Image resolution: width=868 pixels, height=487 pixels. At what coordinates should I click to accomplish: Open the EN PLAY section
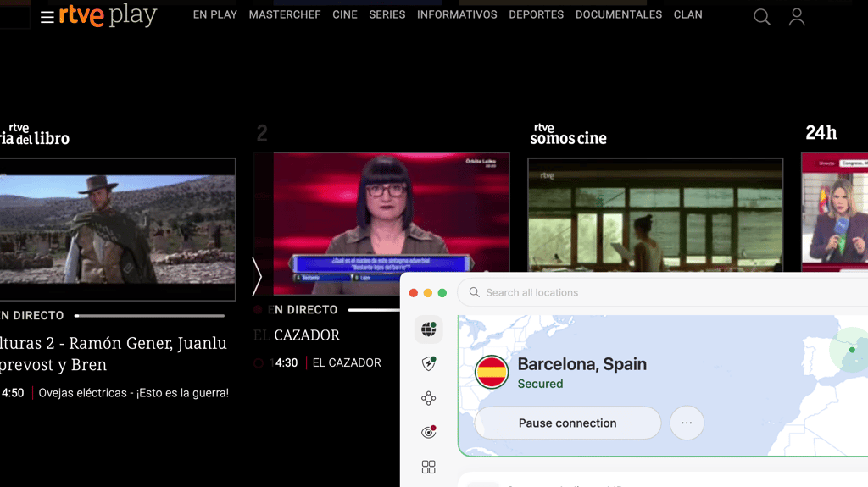[214, 15]
